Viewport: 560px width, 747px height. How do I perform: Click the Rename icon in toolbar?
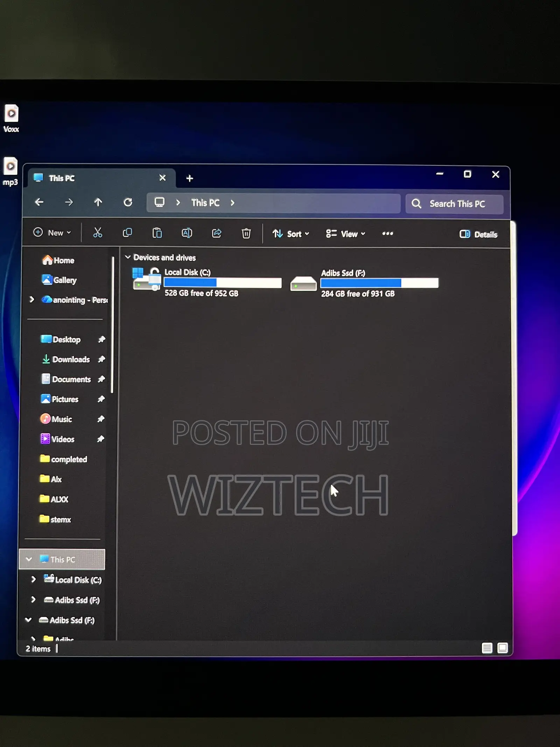(187, 233)
